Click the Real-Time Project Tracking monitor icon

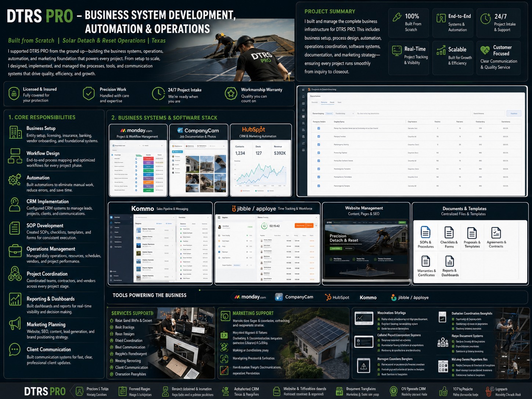click(397, 50)
